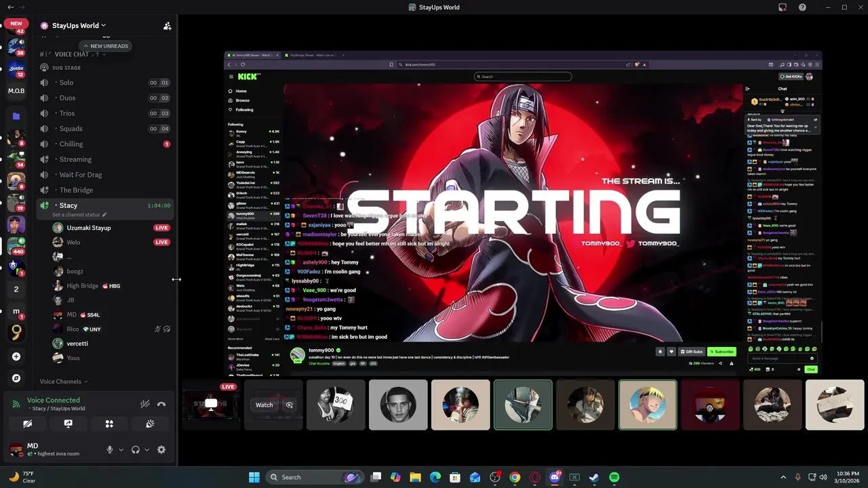Viewport: 868px width, 488px height.
Task: Open the Discover servers compass icon
Action: (x=16, y=378)
